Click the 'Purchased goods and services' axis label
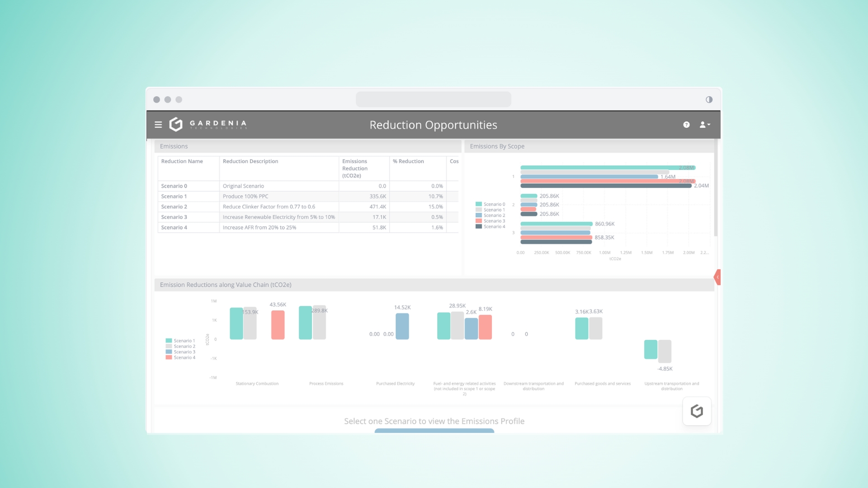This screenshot has height=488, width=868. pyautogui.click(x=603, y=384)
